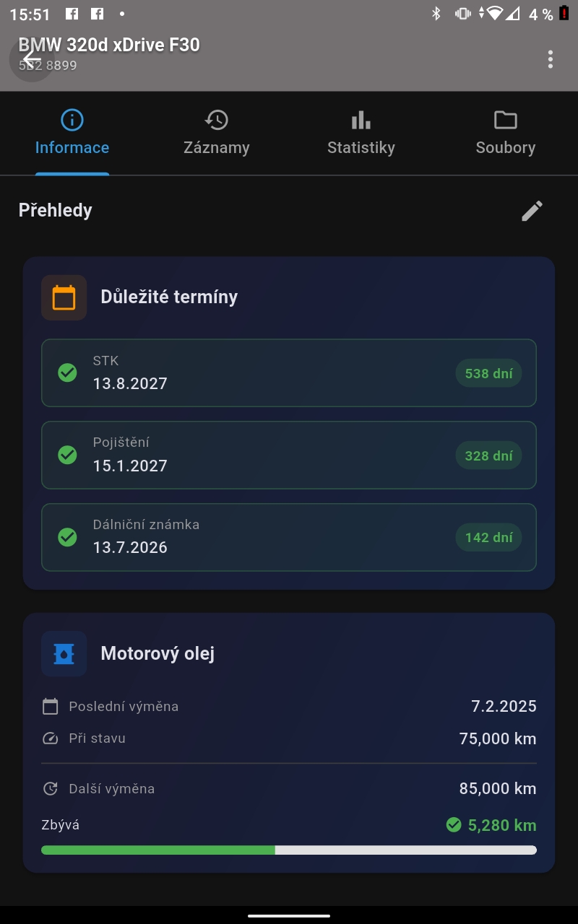Tap the speedometer icon beside Při stavu

click(50, 738)
